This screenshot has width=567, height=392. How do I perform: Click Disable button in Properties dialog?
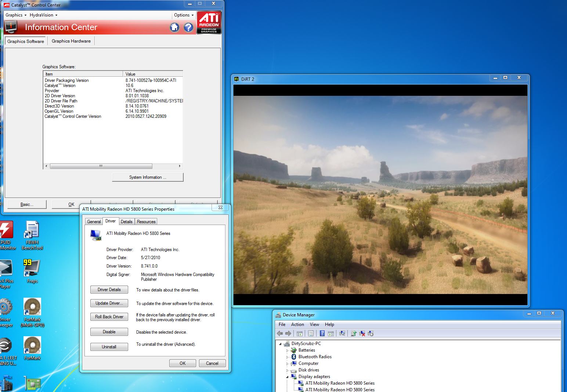tap(109, 332)
